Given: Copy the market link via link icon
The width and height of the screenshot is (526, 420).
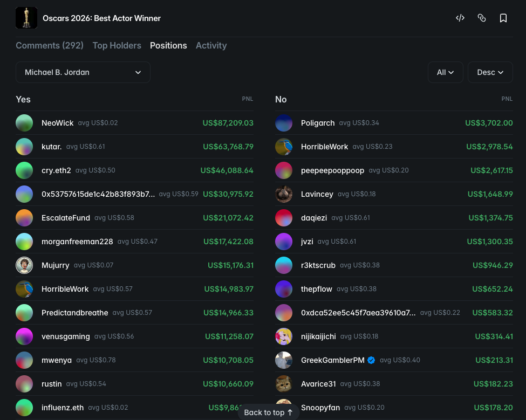Looking at the screenshot, I should coord(482,18).
